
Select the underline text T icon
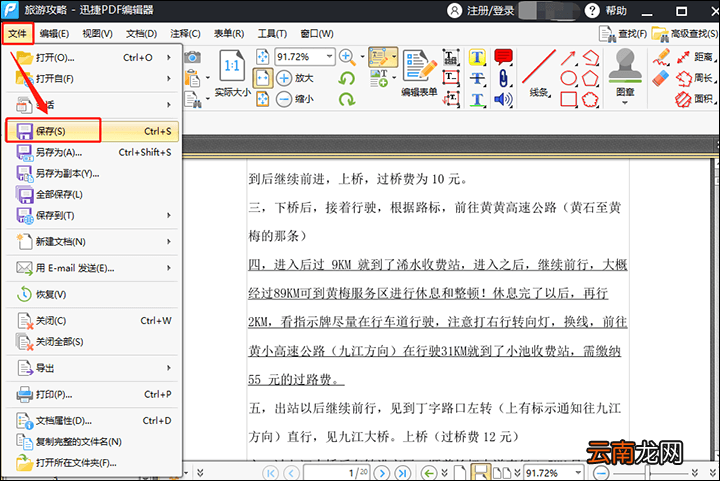point(477,99)
